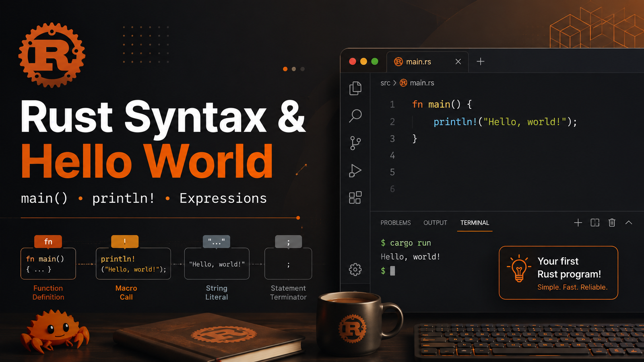Open Run and Debug play icon
The image size is (644, 362).
(355, 171)
